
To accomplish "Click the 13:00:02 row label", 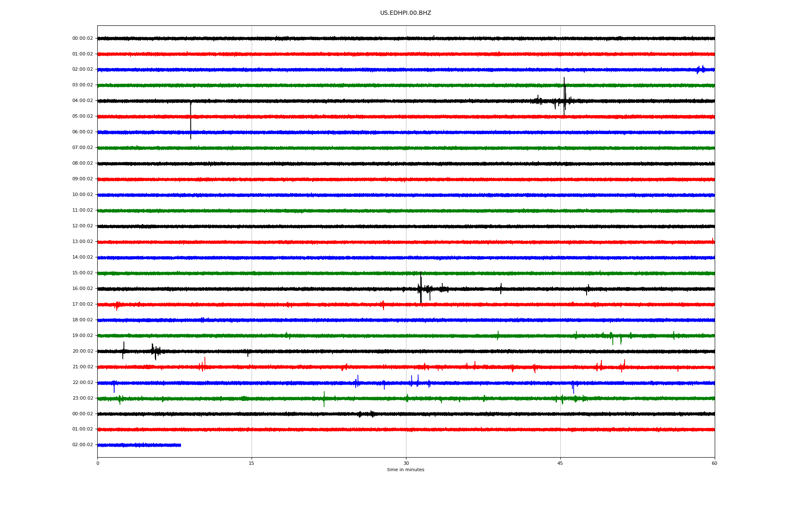I will point(82,242).
